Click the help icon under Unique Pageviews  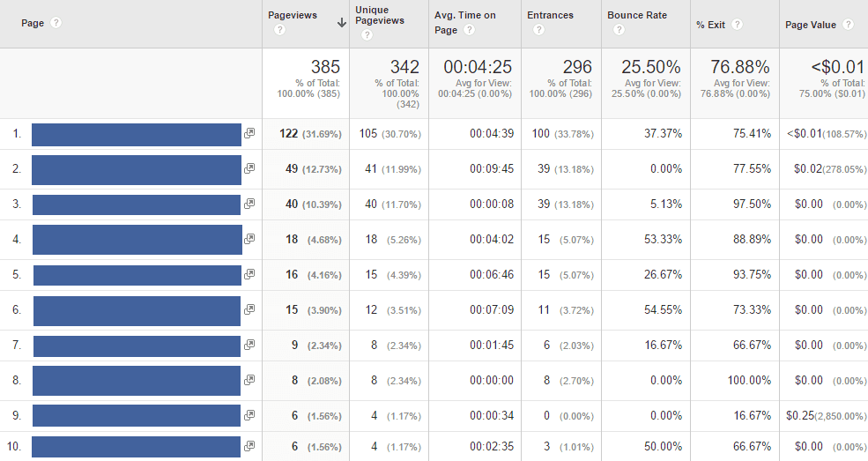[367, 35]
